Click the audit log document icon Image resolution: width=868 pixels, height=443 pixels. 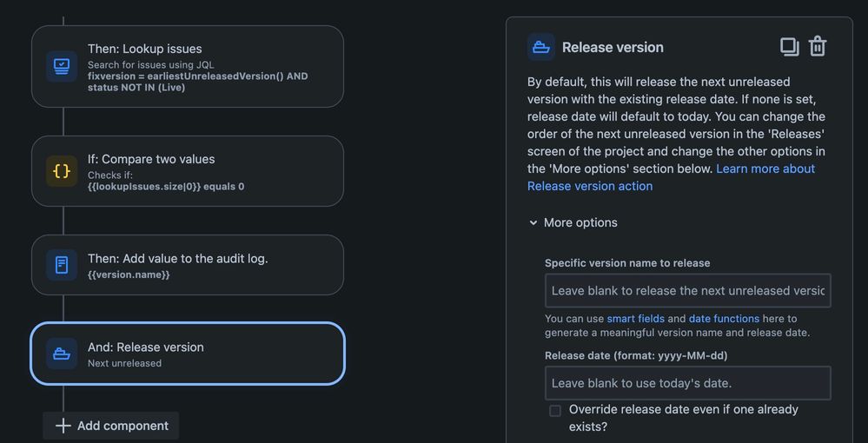pyautogui.click(x=62, y=265)
